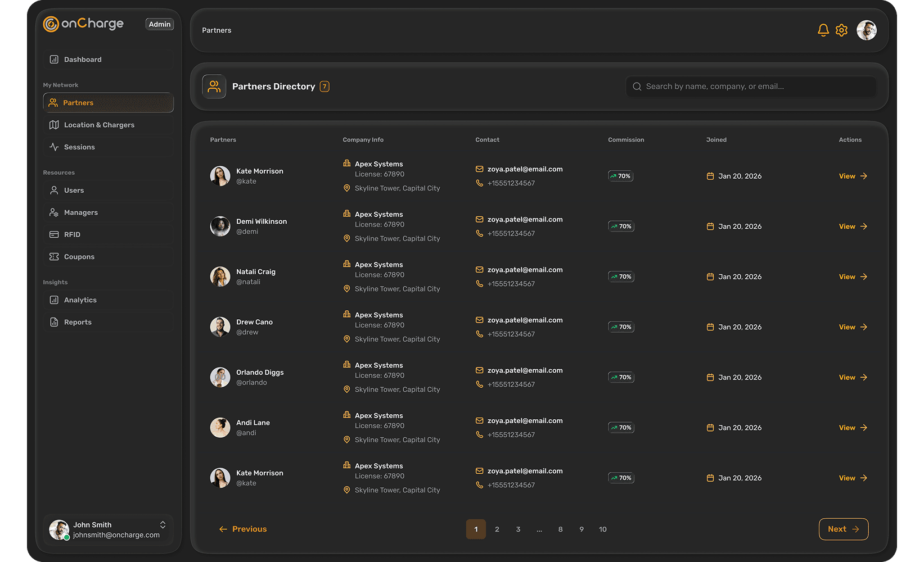Click the Analytics chart icon
Image resolution: width=924 pixels, height=562 pixels.
pos(53,300)
